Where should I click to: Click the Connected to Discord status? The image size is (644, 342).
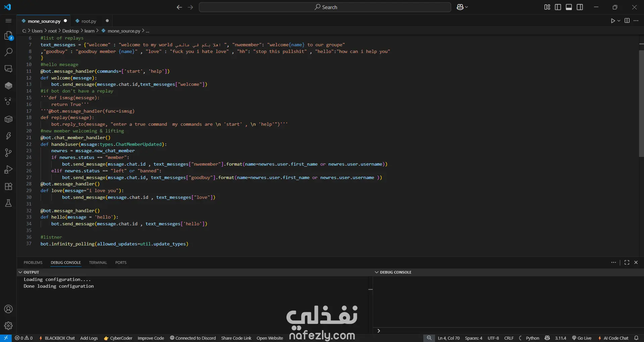(193, 338)
